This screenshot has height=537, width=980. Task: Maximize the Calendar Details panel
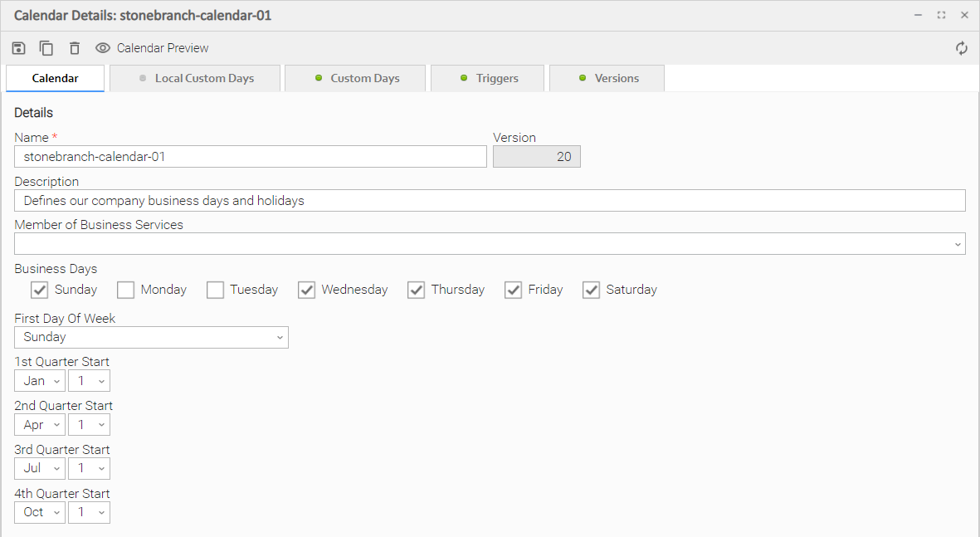(x=941, y=15)
